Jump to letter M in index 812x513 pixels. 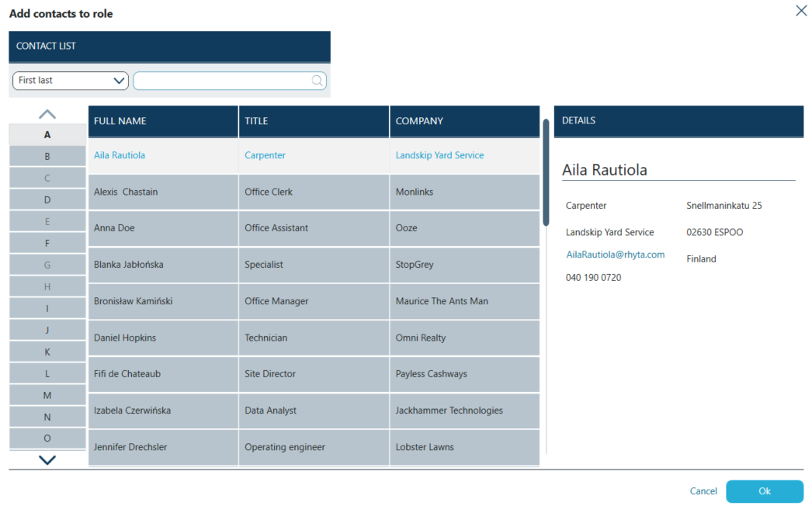[47, 395]
